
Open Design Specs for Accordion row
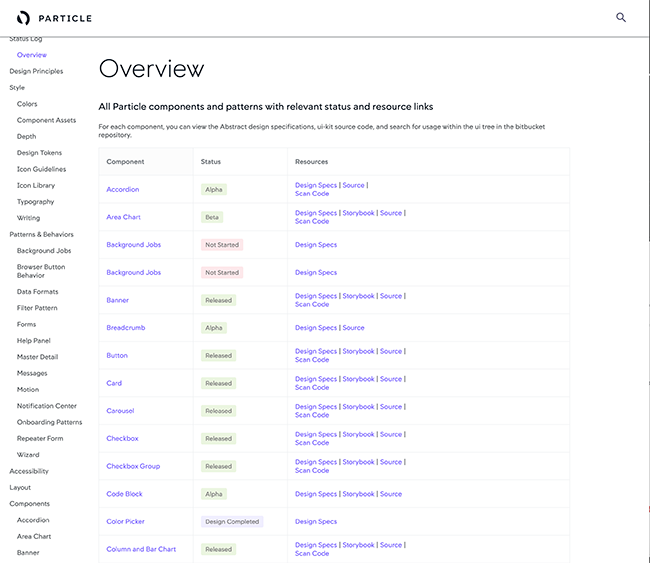coord(316,185)
